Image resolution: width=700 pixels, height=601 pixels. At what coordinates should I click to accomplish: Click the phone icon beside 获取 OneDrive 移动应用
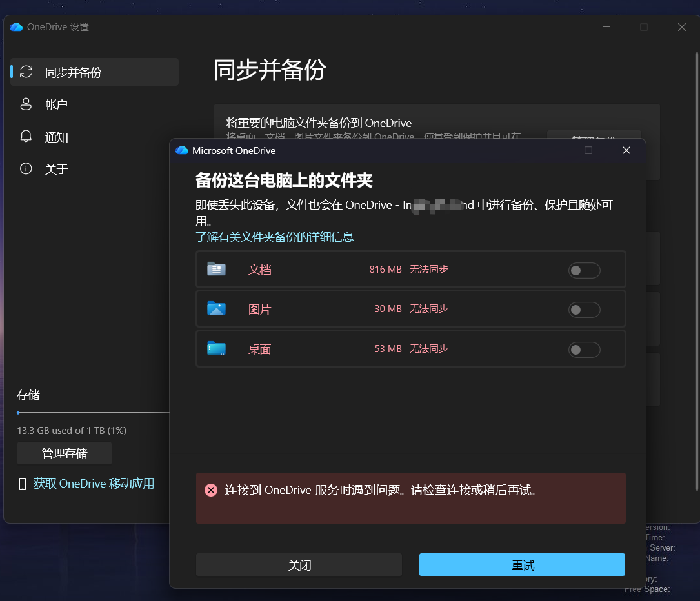(23, 484)
